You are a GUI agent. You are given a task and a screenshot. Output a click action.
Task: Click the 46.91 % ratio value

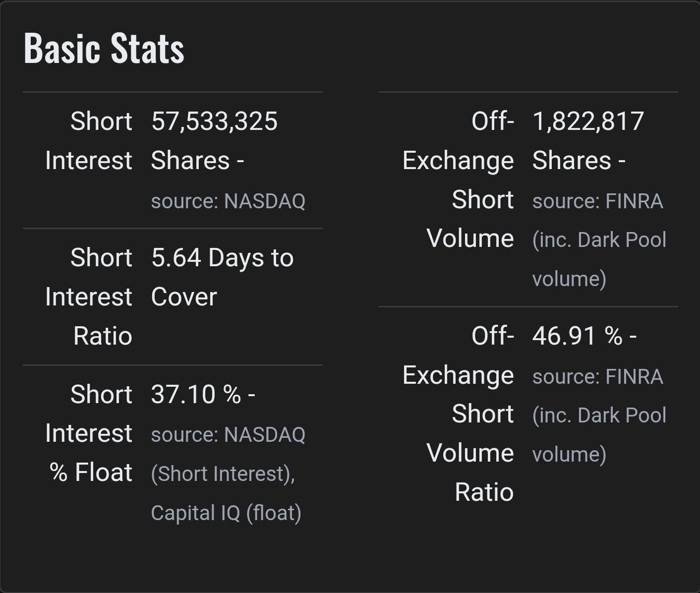click(x=584, y=336)
